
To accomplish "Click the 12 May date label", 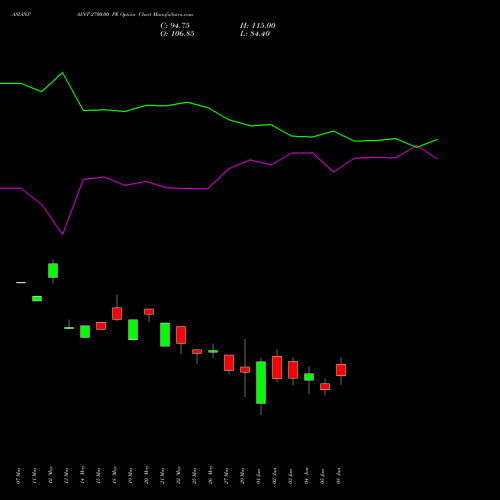I will pyautogui.click(x=50, y=475).
